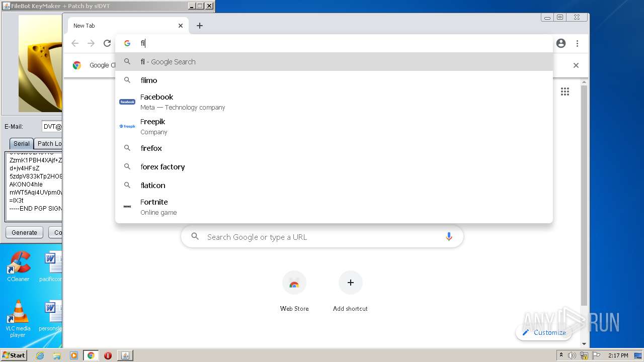Open the pacificcor Word document icon
644x362 pixels.
pyautogui.click(x=52, y=266)
